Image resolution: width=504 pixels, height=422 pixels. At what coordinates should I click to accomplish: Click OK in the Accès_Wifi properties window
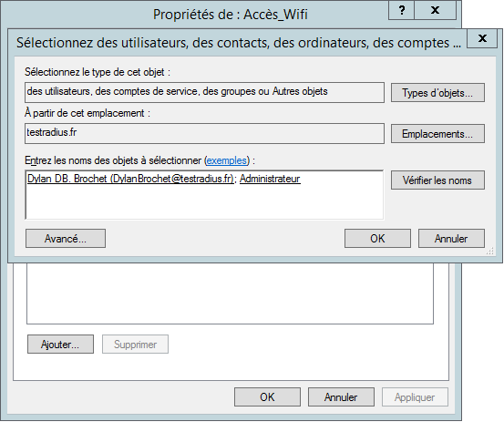[267, 397]
